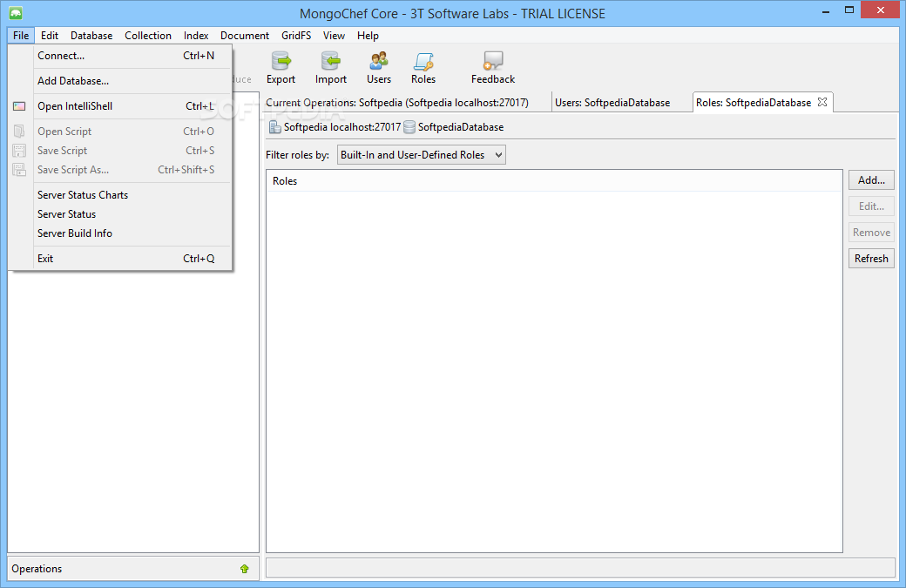906x588 pixels.
Task: Click the server icon beside Softpedia localhost:27017
Action: click(x=275, y=127)
